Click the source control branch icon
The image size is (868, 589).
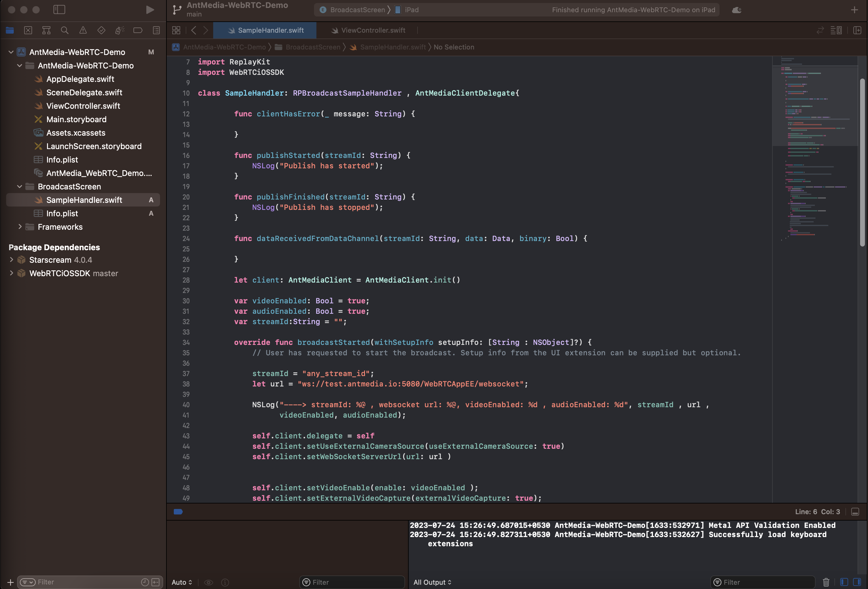tap(177, 10)
